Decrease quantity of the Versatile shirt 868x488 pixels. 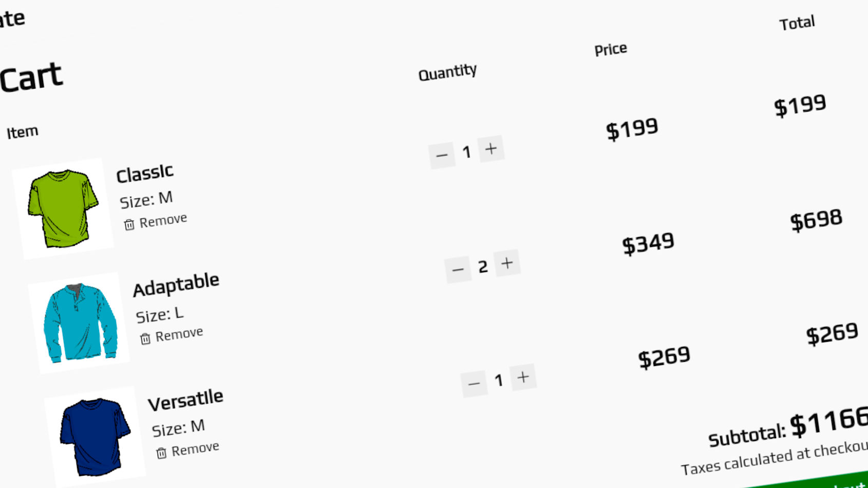click(x=474, y=383)
